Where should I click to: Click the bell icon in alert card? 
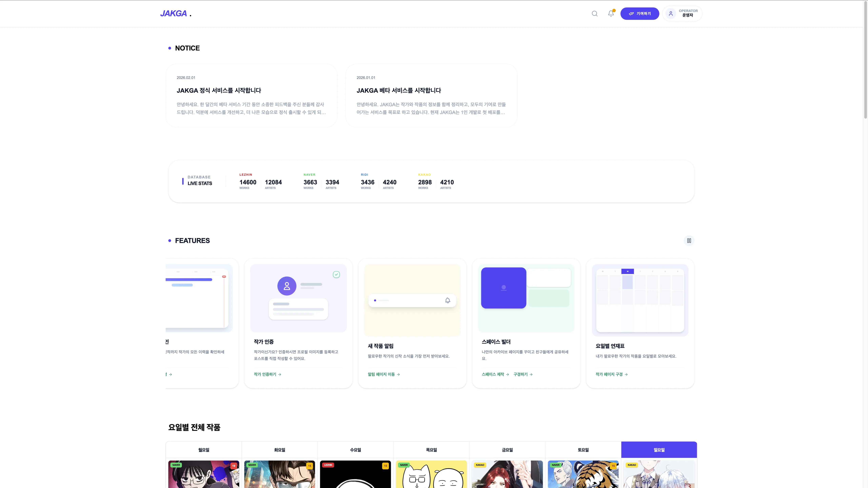point(448,300)
